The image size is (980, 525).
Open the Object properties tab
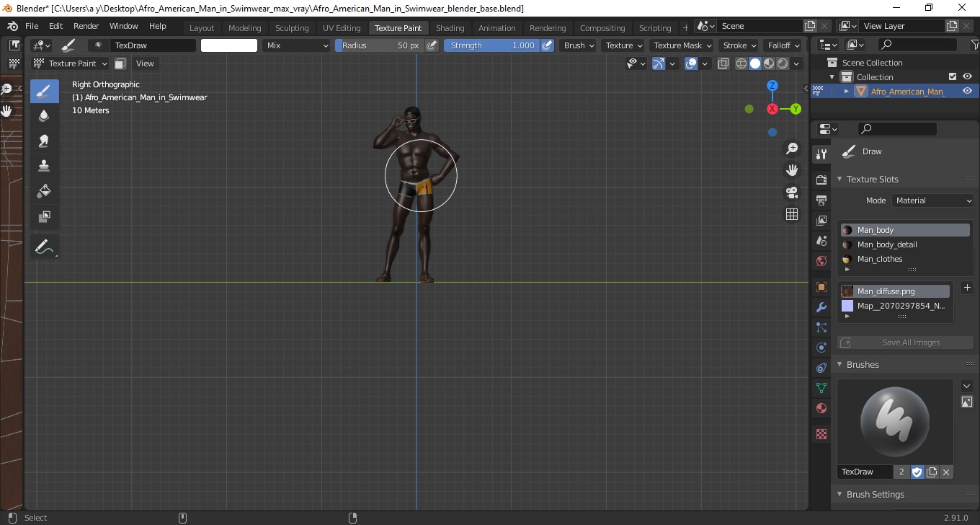821,287
